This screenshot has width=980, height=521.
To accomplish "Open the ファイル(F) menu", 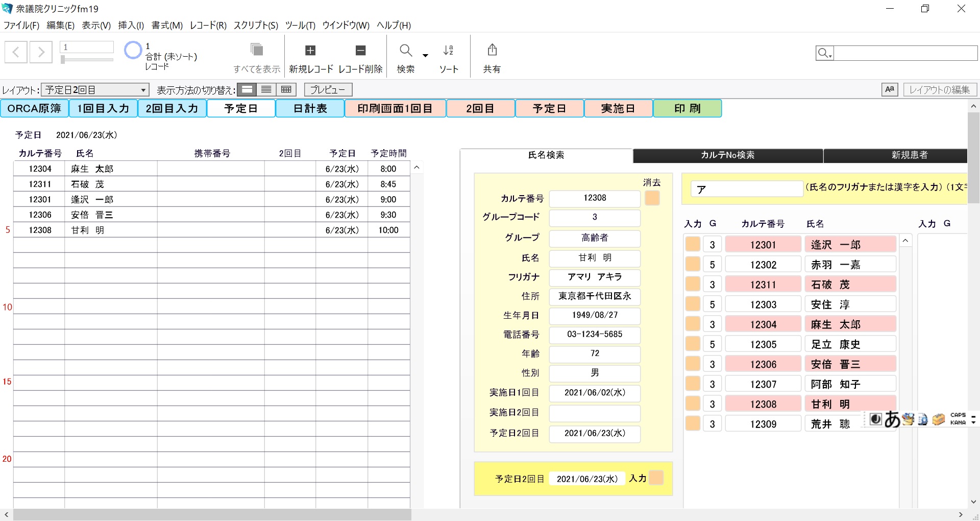I will (21, 25).
